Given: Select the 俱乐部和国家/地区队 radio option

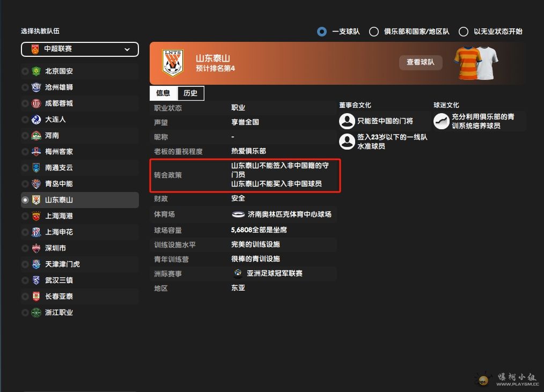Looking at the screenshot, I should tap(373, 32).
